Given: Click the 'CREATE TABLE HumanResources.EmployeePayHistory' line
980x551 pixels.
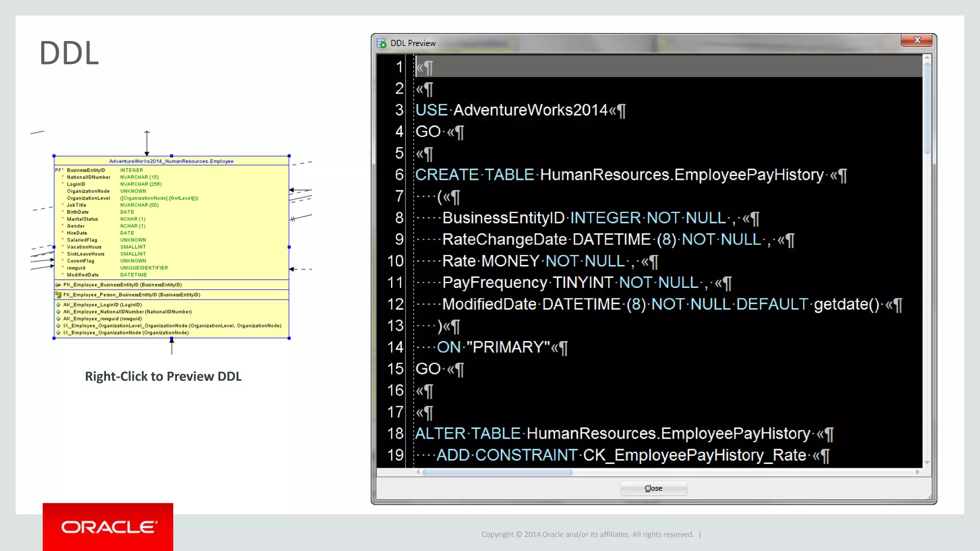Looking at the screenshot, I should tap(631, 175).
